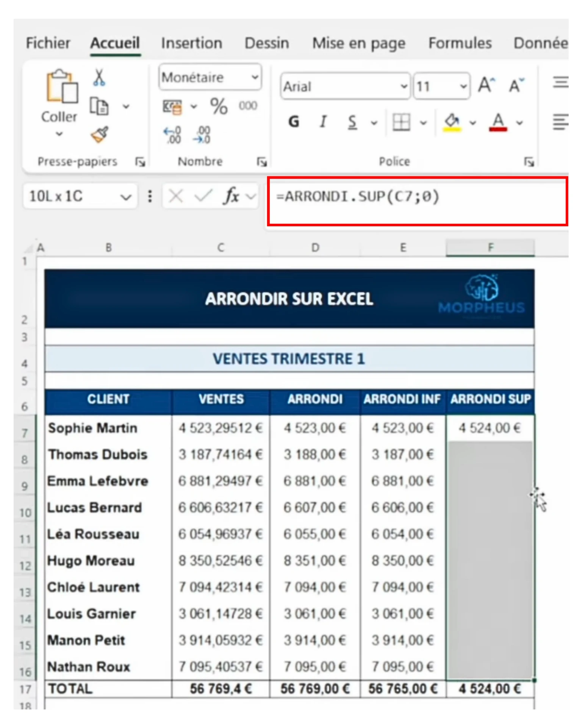Toggle italic with the I button
Viewport: 582px width, 728px height.
(323, 122)
